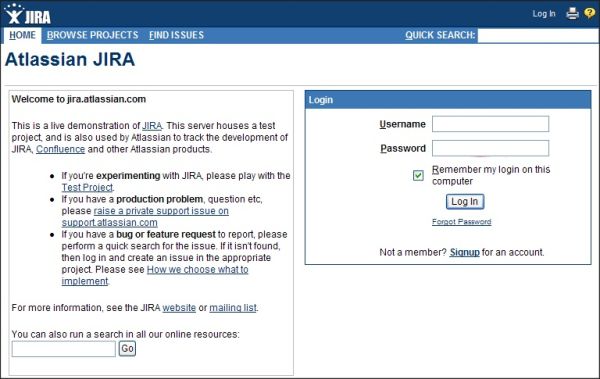Open the mailing list link
600x379 pixels.
pyautogui.click(x=233, y=308)
